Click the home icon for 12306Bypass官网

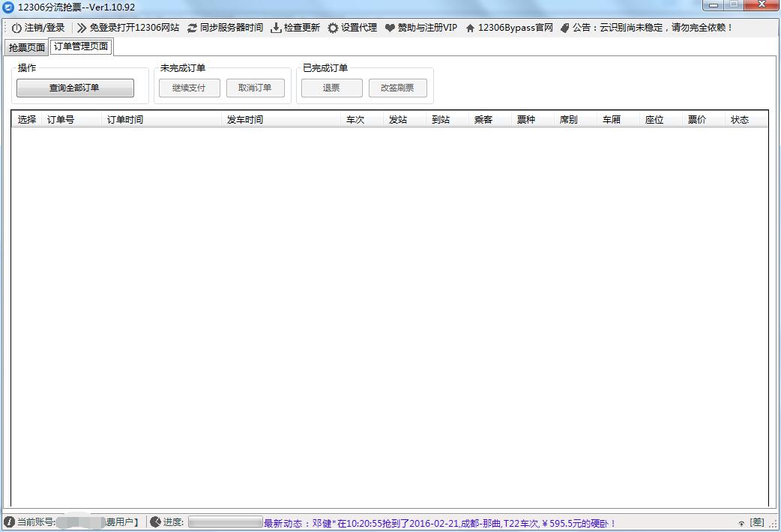click(469, 27)
